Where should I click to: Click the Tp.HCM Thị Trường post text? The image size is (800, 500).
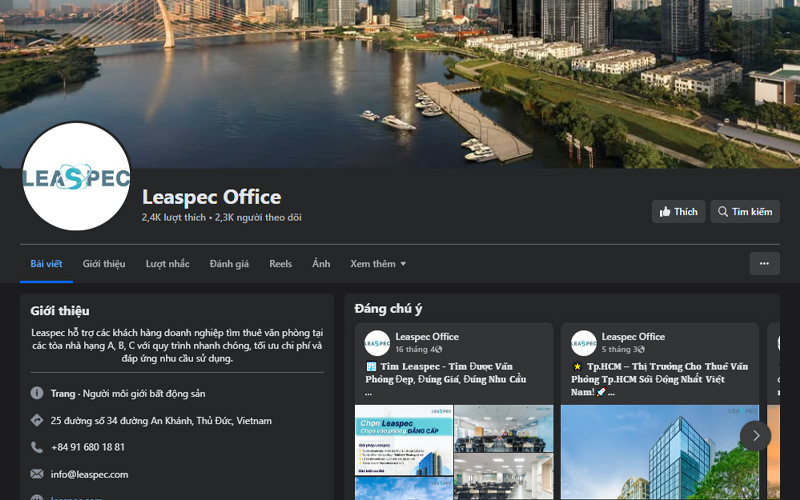[x=660, y=379]
